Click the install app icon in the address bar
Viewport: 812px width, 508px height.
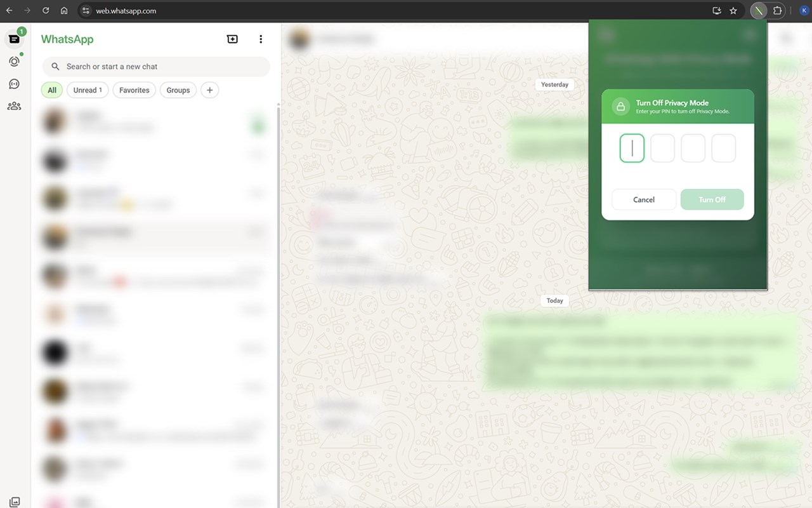(717, 11)
